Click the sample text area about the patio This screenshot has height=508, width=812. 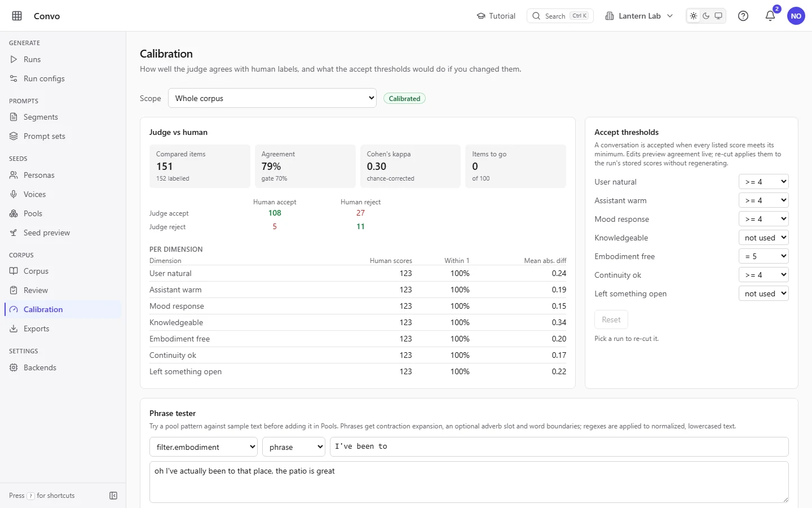tap(469, 482)
